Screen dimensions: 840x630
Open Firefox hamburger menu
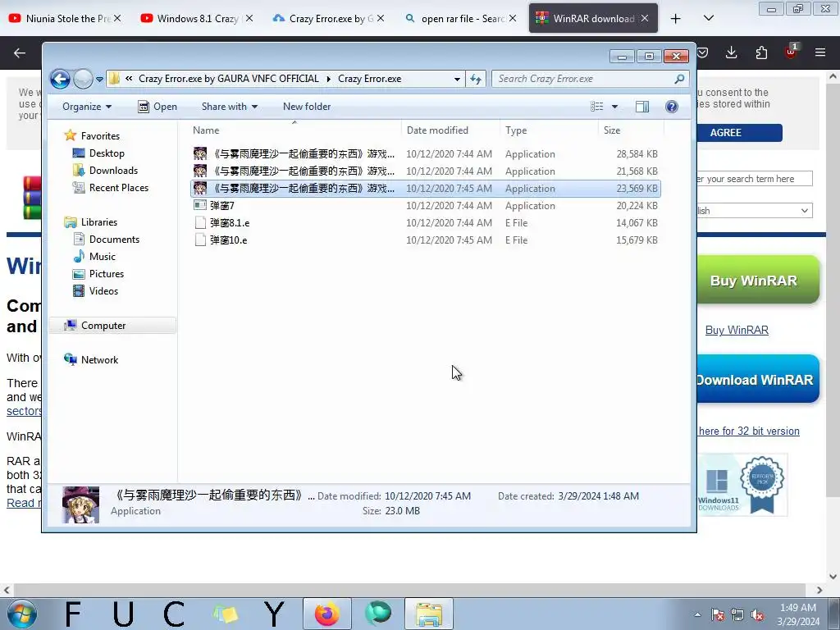[820, 52]
